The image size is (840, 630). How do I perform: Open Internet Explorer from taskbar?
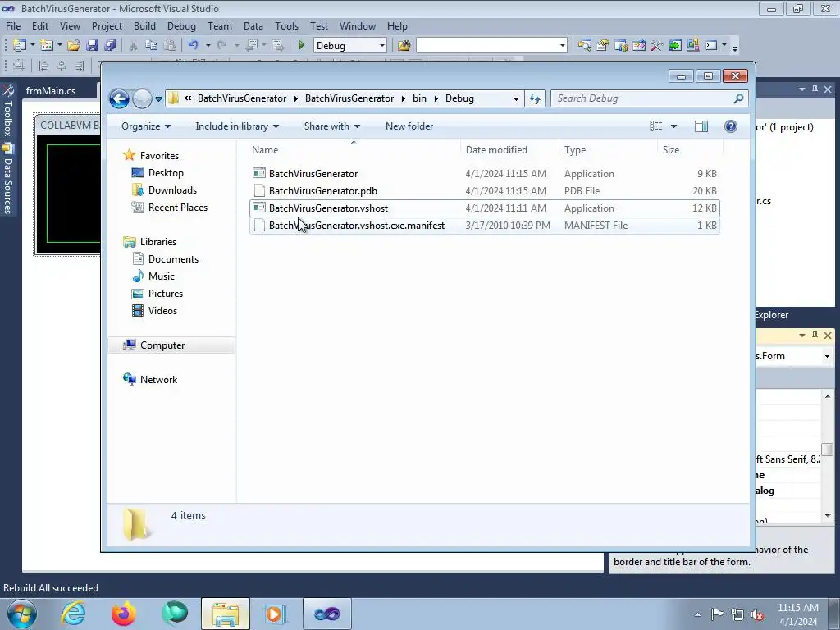[73, 614]
